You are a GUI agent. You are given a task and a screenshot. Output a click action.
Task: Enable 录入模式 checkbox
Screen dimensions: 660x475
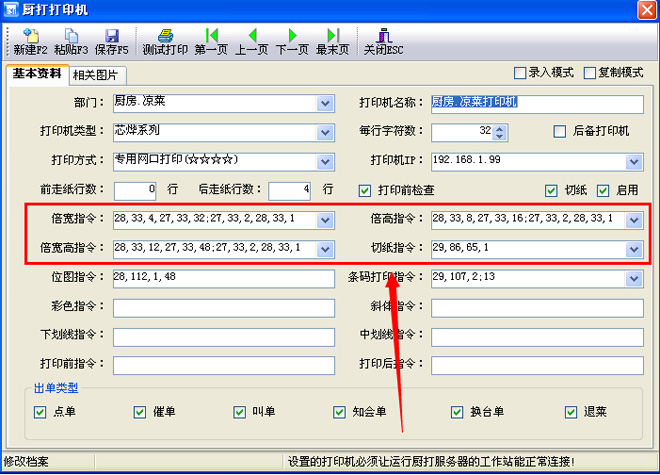(520, 73)
